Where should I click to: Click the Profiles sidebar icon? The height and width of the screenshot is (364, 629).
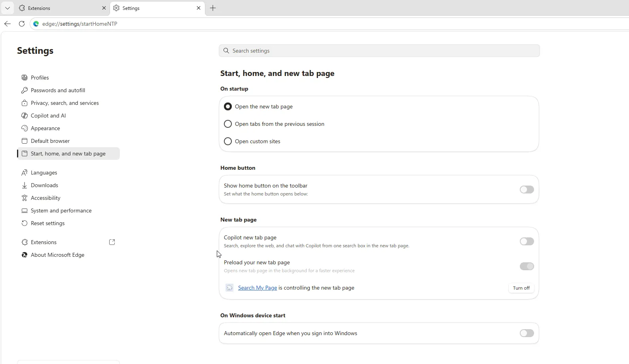[25, 78]
